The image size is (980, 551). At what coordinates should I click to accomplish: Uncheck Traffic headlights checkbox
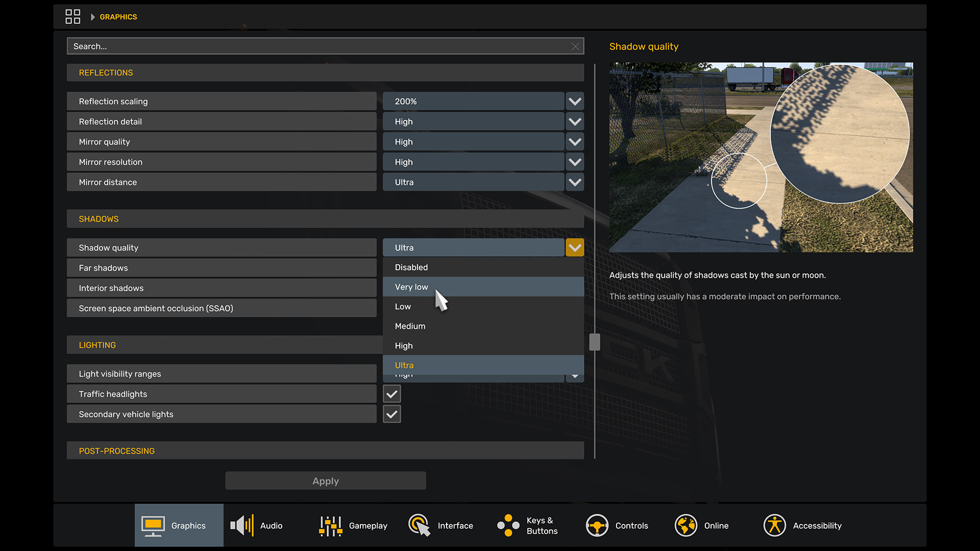coord(392,394)
